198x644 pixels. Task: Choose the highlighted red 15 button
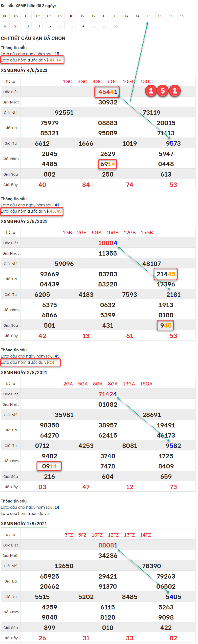149,16
